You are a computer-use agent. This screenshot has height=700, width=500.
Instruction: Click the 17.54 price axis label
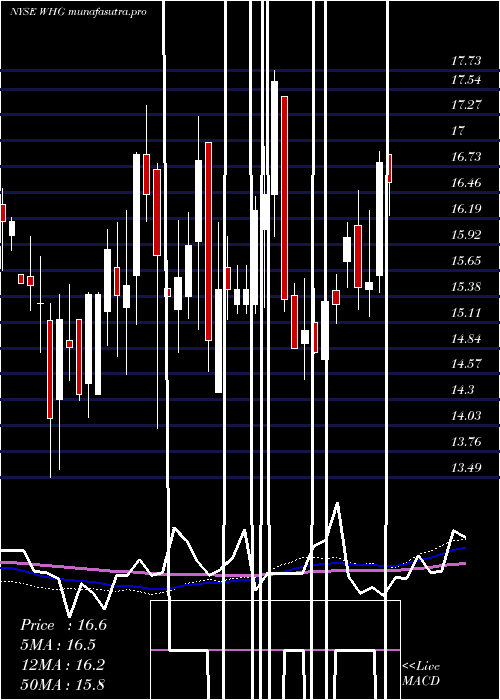[466, 80]
